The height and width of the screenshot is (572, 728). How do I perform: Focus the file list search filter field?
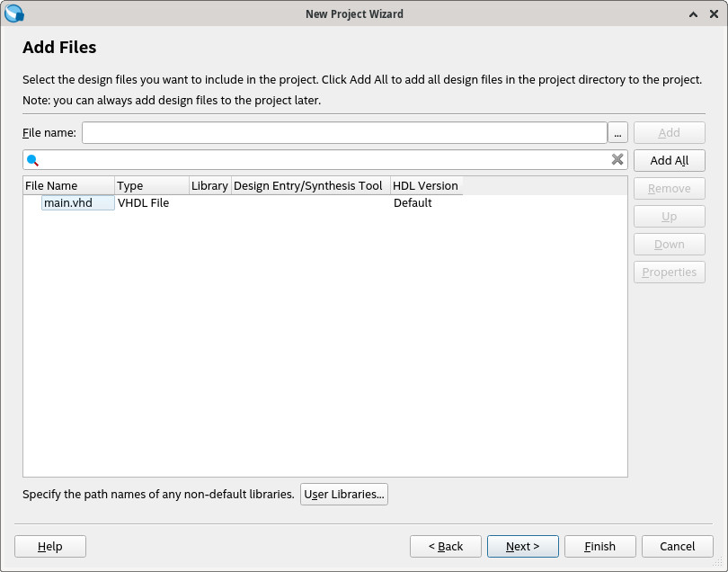[x=325, y=160]
